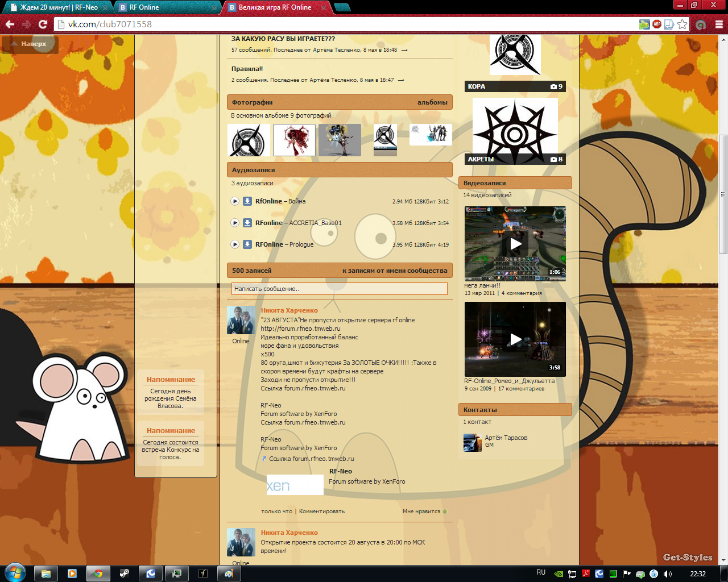Click the page-copy extension icon in address bar

pyautogui.click(x=669, y=24)
